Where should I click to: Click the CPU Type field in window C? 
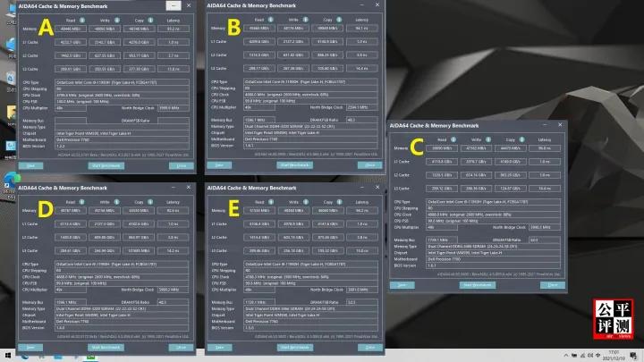493,202
